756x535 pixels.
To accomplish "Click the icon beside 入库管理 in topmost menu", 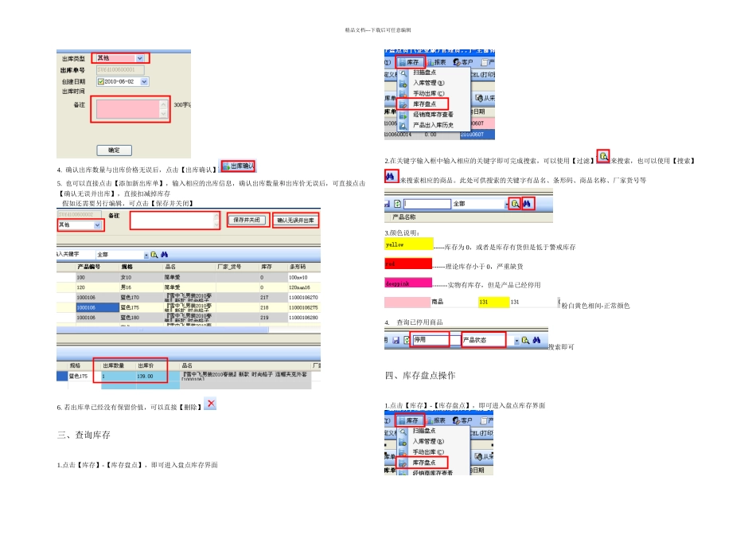I will click(403, 84).
